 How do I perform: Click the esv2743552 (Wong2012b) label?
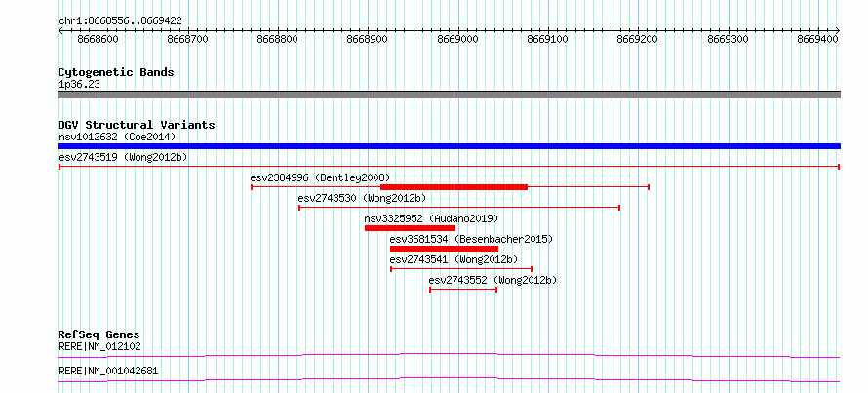point(493,280)
